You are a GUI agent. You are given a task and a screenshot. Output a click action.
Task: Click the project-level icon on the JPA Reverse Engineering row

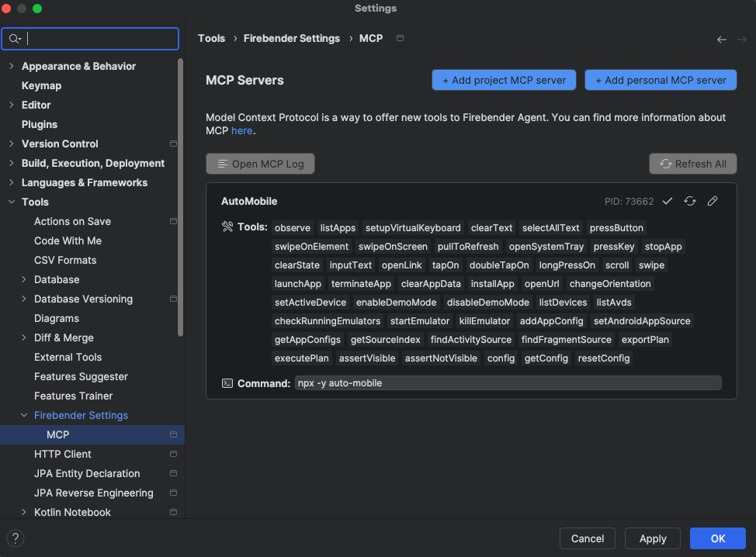click(x=173, y=493)
